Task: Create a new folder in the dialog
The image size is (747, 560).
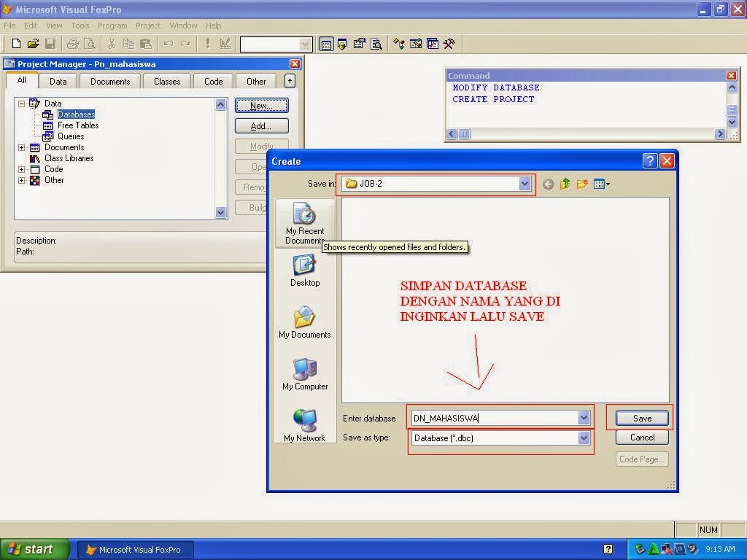Action: click(582, 184)
